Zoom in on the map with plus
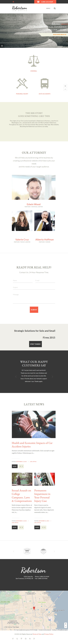The image size is (68, 644). (x=66, y=624)
